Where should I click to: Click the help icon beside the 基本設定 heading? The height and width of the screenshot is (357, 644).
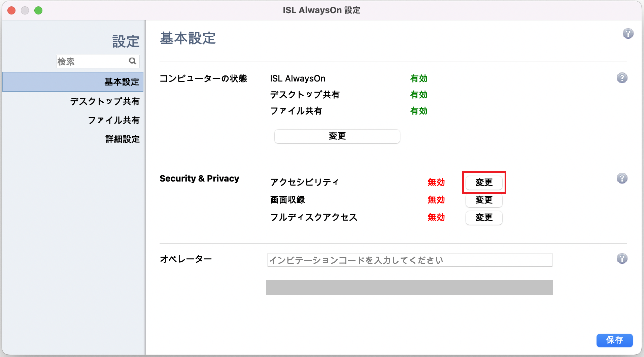click(x=628, y=34)
